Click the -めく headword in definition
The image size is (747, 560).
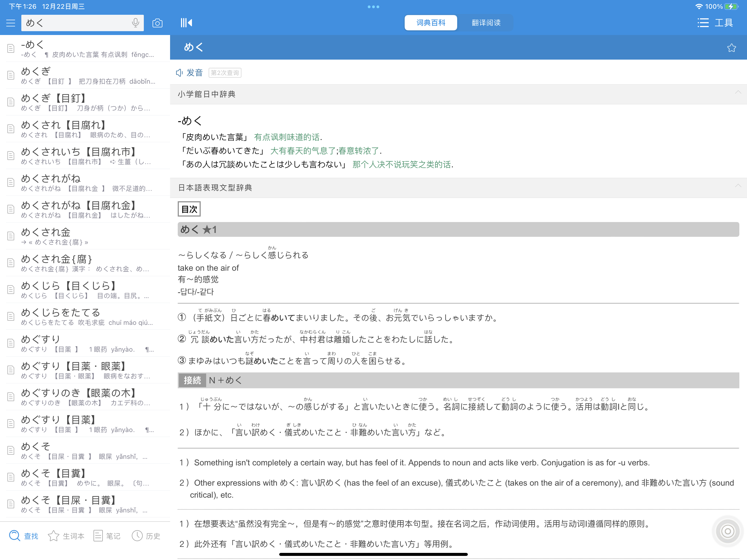[x=190, y=121]
